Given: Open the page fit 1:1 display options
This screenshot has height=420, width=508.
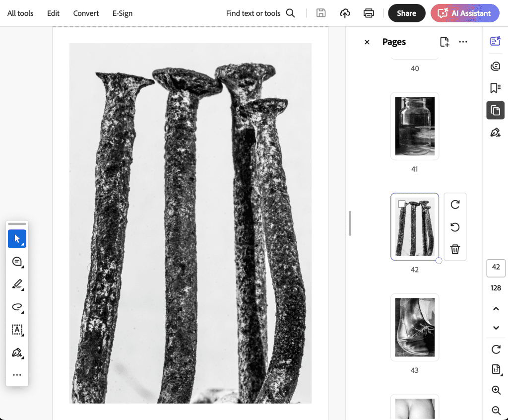Looking at the screenshot, I should tap(496, 369).
